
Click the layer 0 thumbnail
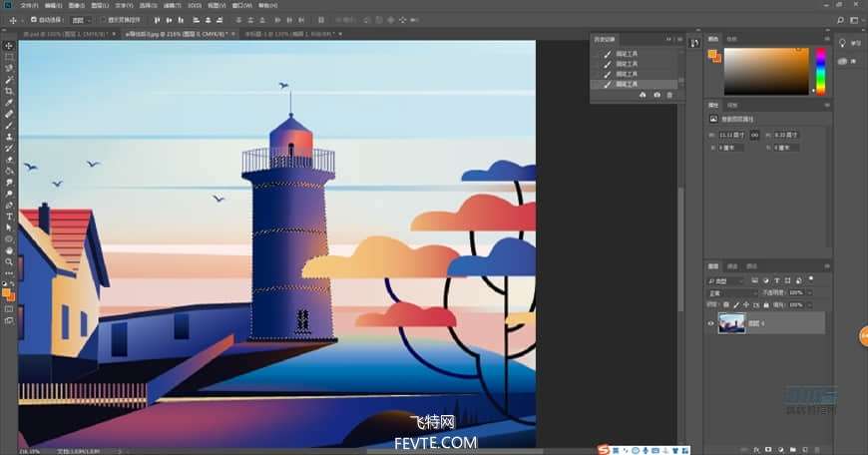pyautogui.click(x=731, y=323)
